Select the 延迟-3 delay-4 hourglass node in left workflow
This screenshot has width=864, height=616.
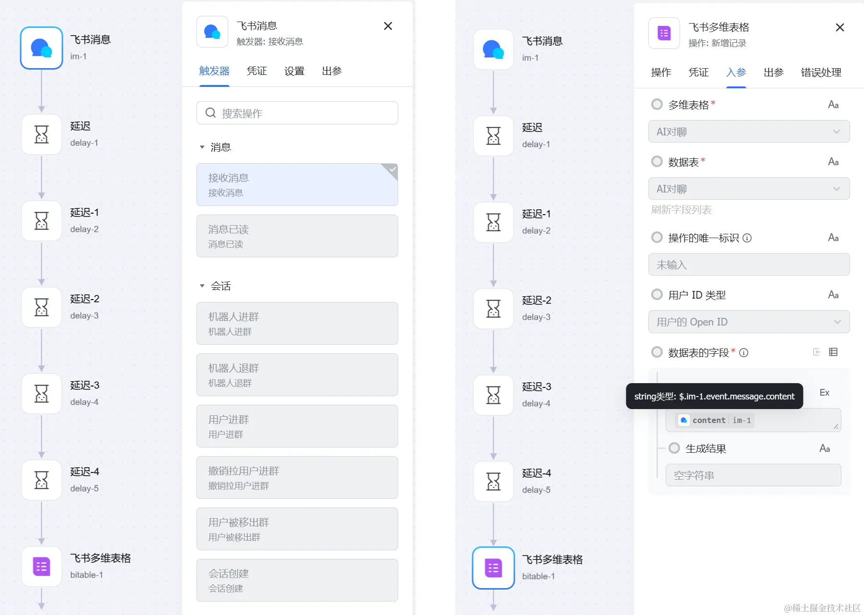(41, 394)
